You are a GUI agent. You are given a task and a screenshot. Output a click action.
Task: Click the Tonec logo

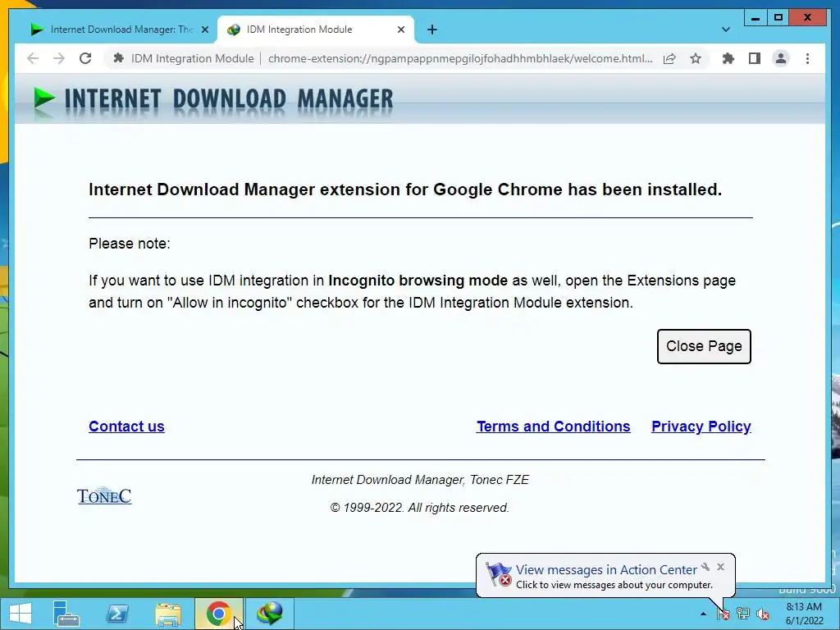[104, 496]
